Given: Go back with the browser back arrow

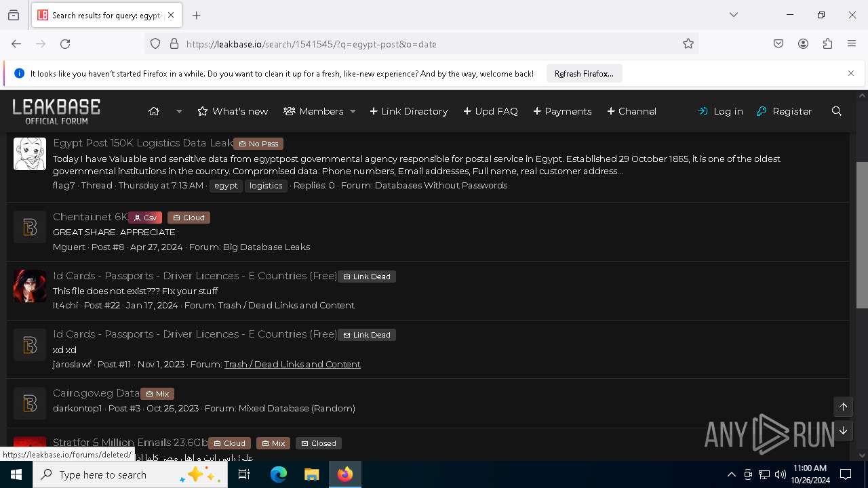Looking at the screenshot, I should 16,44.
